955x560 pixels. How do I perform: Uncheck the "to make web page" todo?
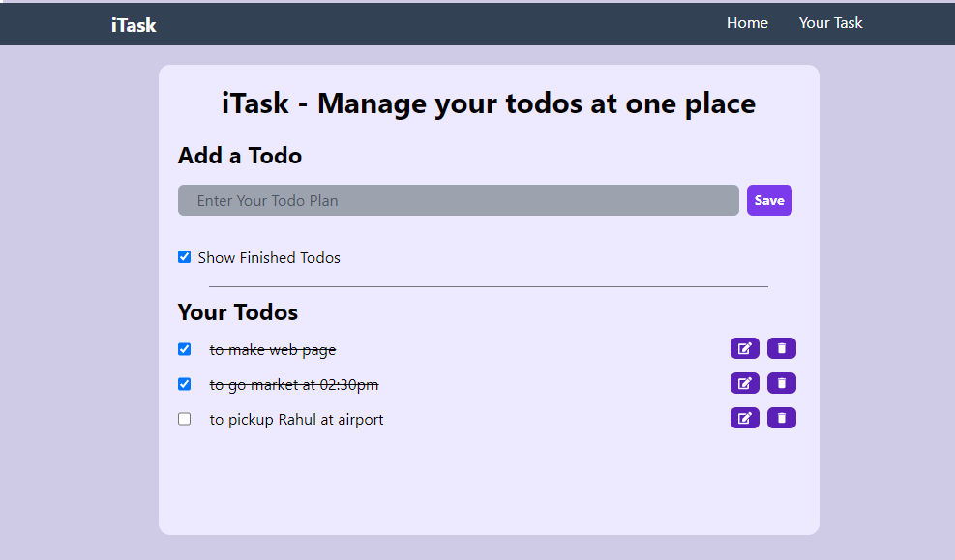point(184,349)
